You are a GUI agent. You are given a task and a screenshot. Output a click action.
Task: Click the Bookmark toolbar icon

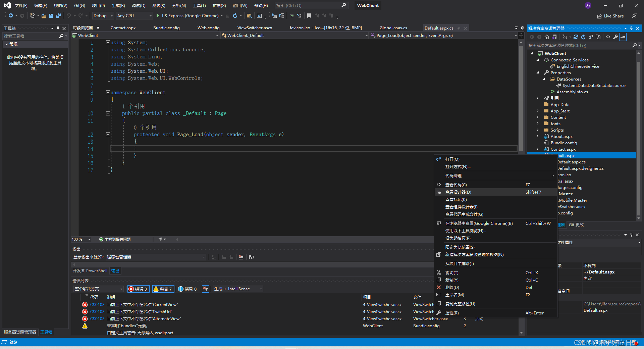pos(309,16)
